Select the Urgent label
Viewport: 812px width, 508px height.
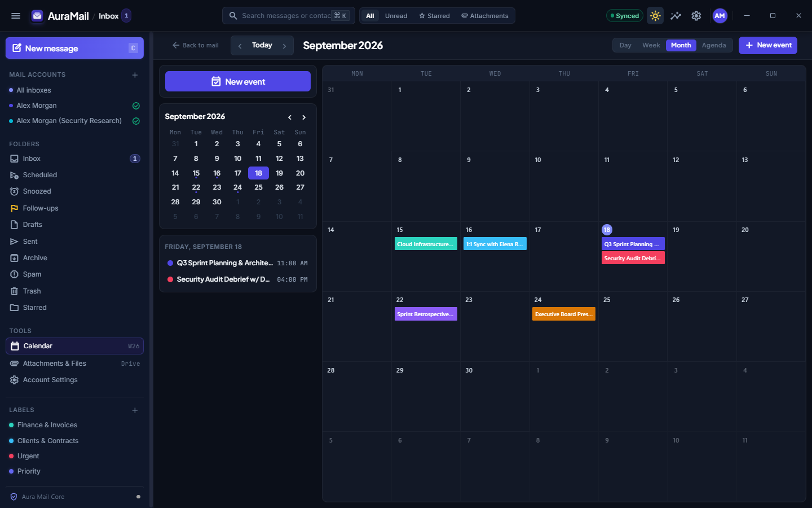click(74, 456)
